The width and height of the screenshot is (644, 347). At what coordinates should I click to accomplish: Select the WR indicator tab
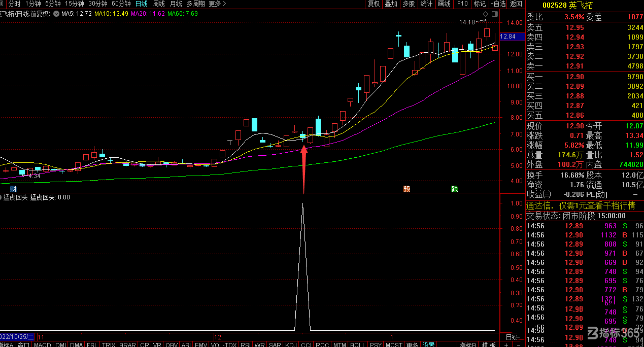point(260,344)
